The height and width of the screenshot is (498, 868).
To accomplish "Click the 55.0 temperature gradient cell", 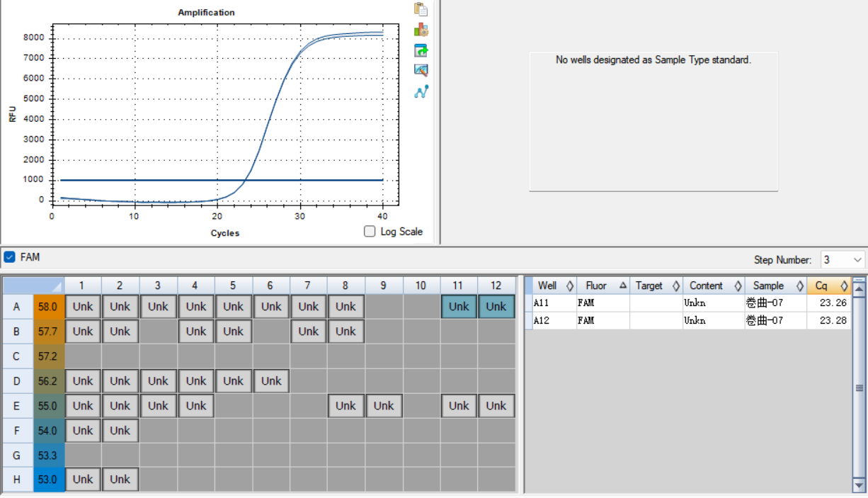I will coord(48,406).
